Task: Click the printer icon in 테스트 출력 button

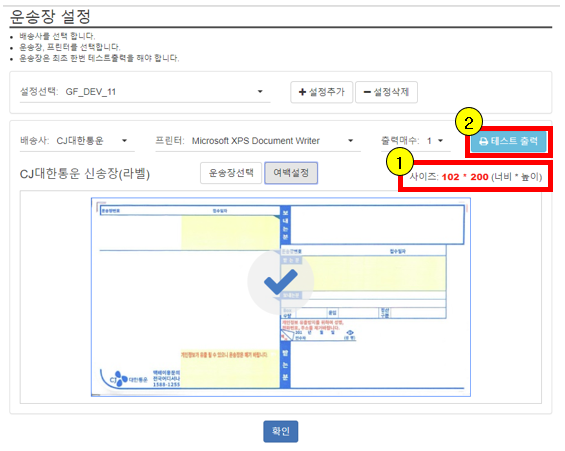Action: point(483,142)
